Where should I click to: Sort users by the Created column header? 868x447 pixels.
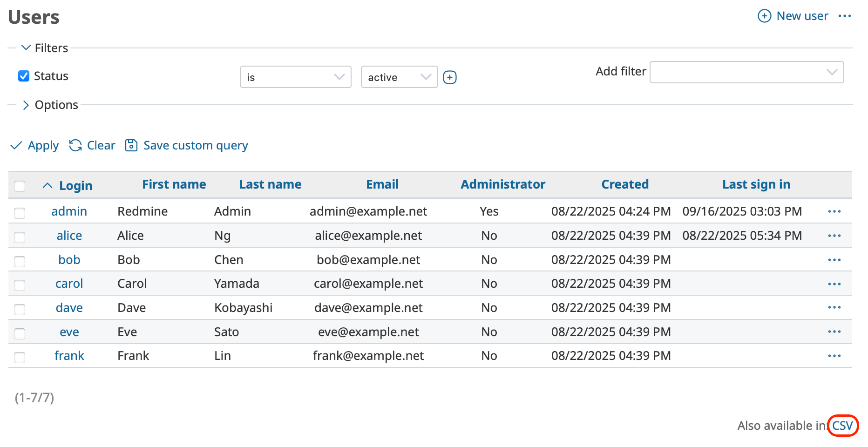point(624,184)
